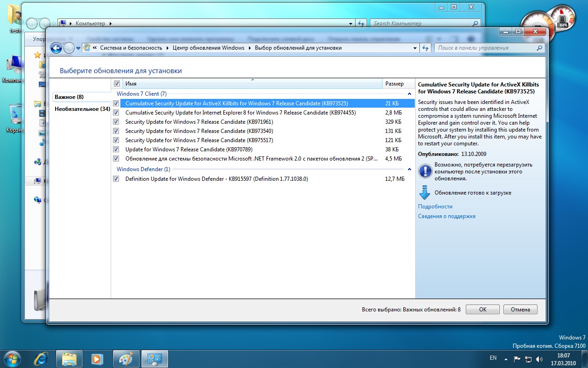The width and height of the screenshot is (588, 368).
Task: Toggle the select-all checkbox next to Имя
Action: click(x=117, y=84)
